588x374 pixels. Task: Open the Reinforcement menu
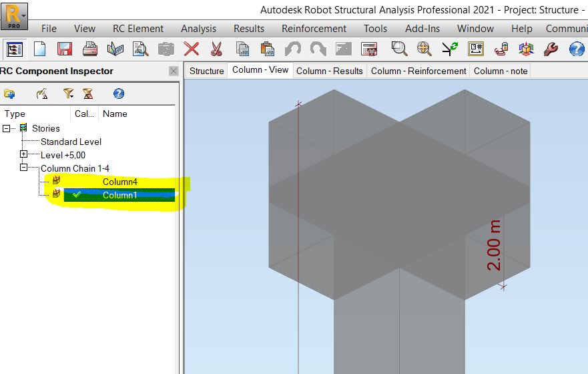pyautogui.click(x=314, y=29)
